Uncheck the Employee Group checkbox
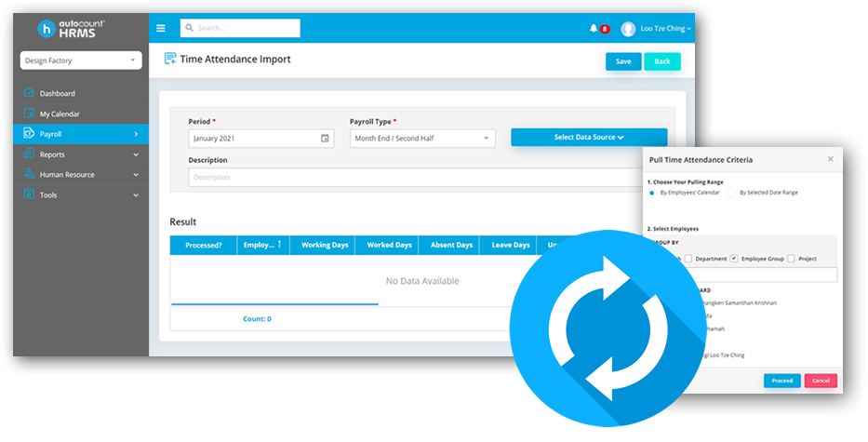 click(x=734, y=259)
